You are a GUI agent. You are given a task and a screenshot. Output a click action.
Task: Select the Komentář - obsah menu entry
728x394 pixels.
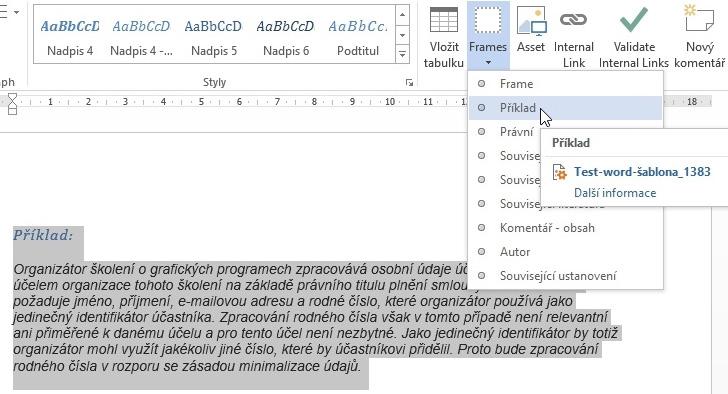(x=566, y=228)
